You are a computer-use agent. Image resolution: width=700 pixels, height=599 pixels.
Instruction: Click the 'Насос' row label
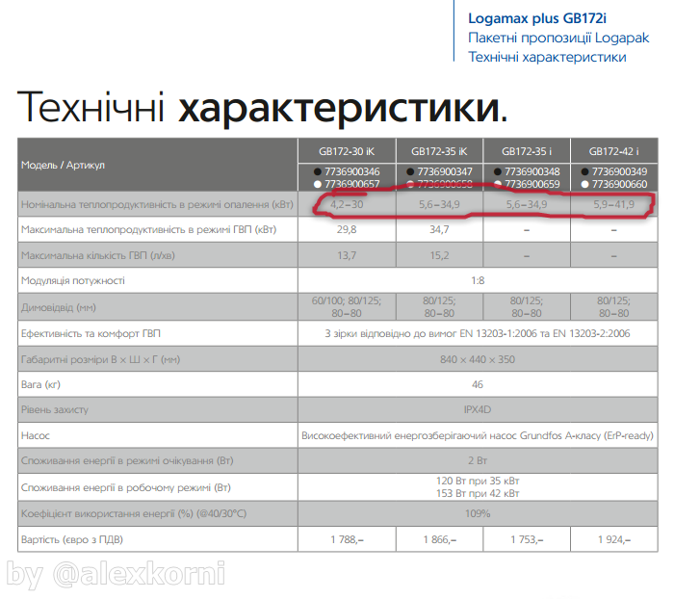(36, 435)
